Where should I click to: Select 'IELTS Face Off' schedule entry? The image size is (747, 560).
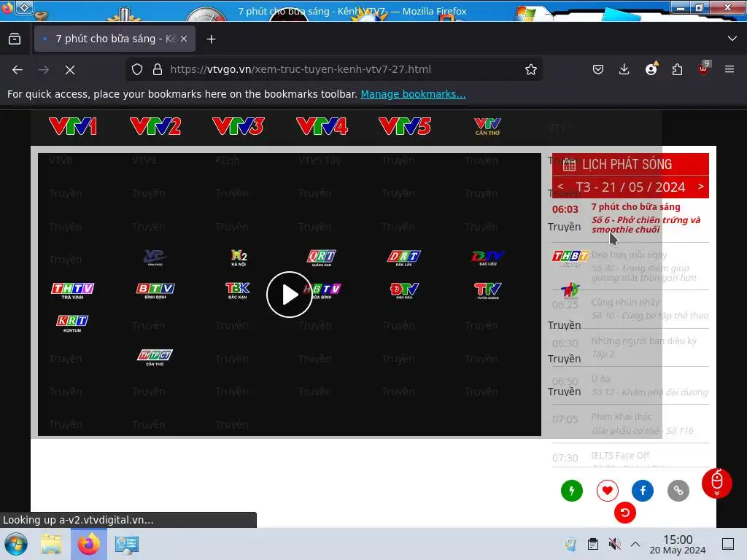[x=630, y=457]
